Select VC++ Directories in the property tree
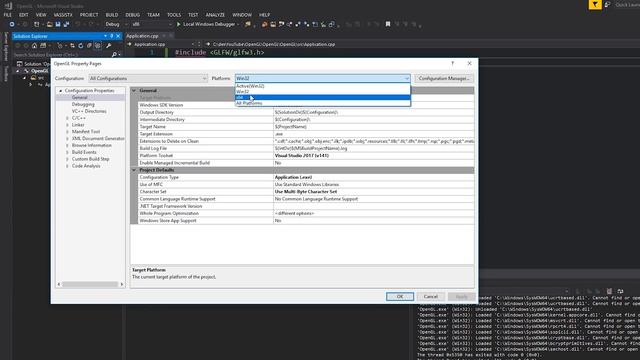Screen dimensions: 640x360 [x=89, y=111]
